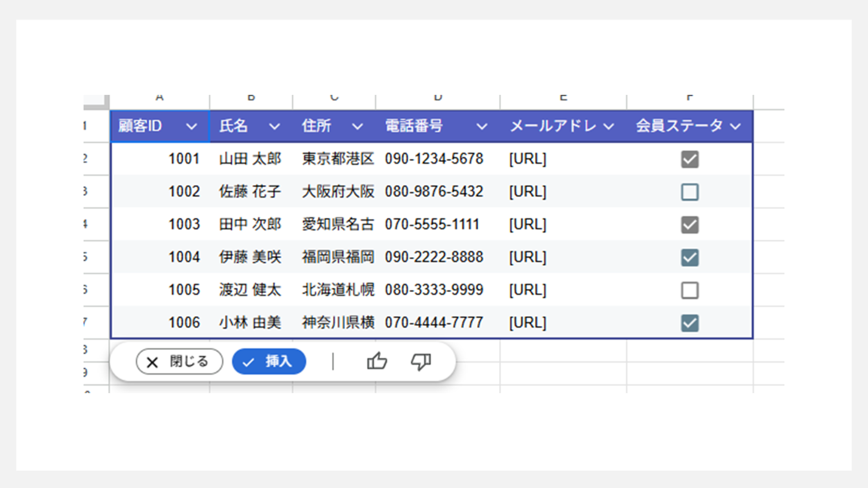Select cell with customer ID 1001
This screenshot has width=868, height=488.
(160, 159)
